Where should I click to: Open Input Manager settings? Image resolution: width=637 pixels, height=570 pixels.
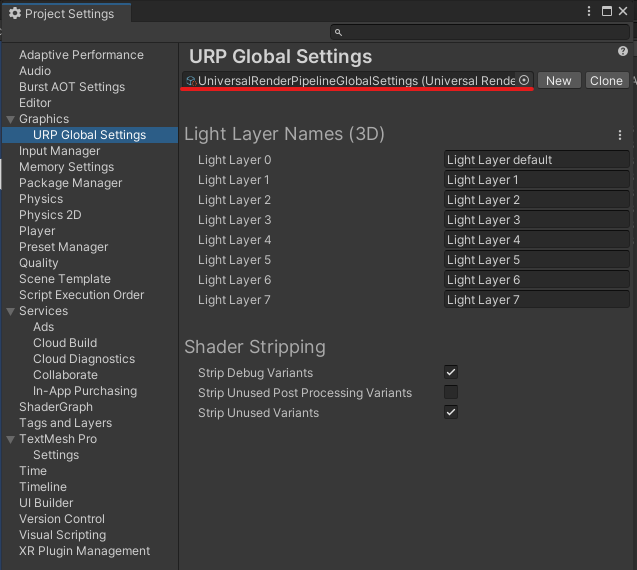pyautogui.click(x=59, y=151)
